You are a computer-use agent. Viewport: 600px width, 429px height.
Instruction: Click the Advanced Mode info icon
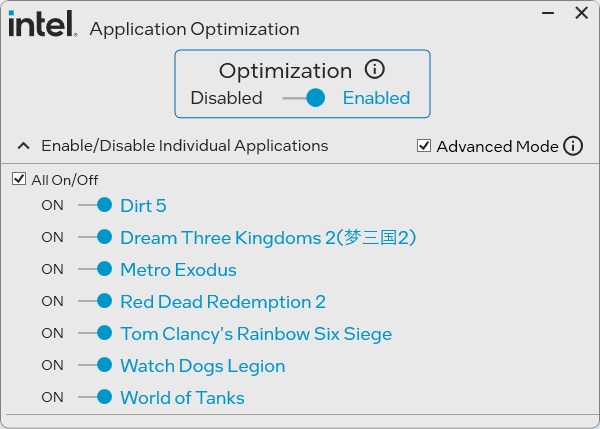573,146
